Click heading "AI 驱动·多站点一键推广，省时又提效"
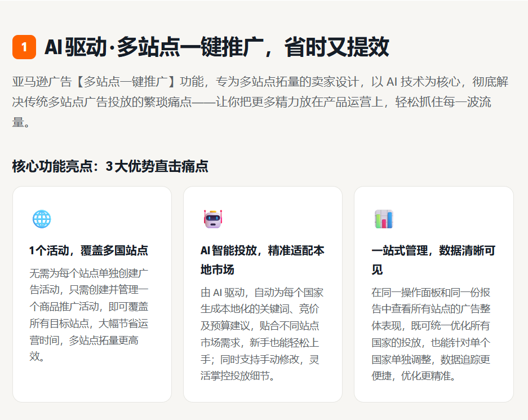Image resolution: width=528 pixels, height=420 pixels. point(217,47)
